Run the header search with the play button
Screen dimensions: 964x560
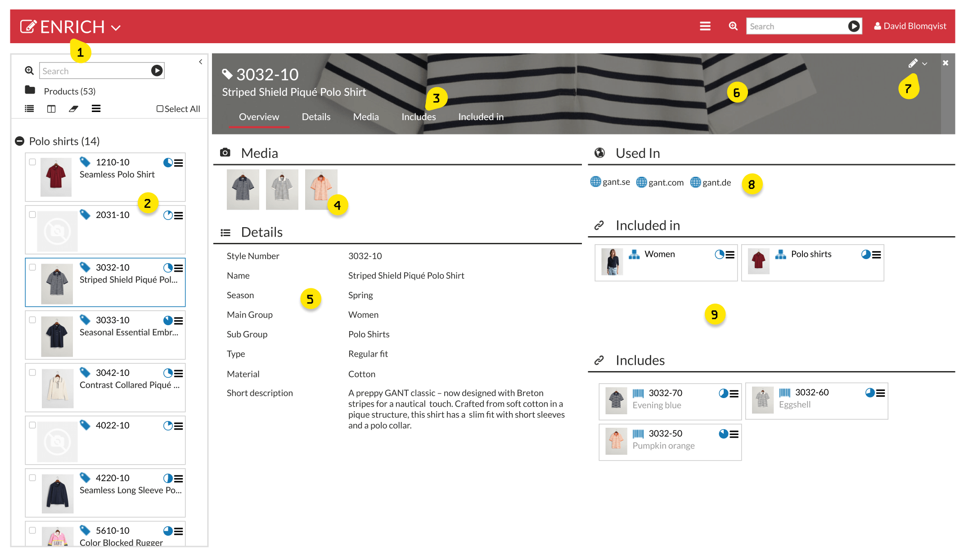click(x=854, y=27)
